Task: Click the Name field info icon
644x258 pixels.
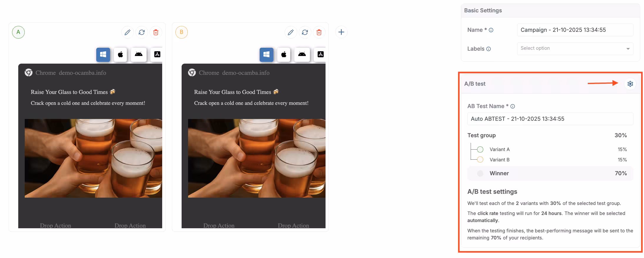Action: tap(491, 30)
